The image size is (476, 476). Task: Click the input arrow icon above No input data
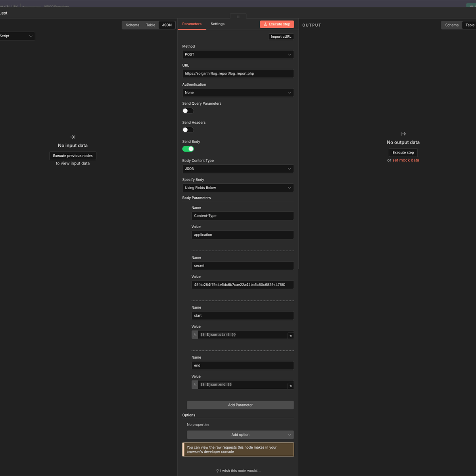coord(73,137)
